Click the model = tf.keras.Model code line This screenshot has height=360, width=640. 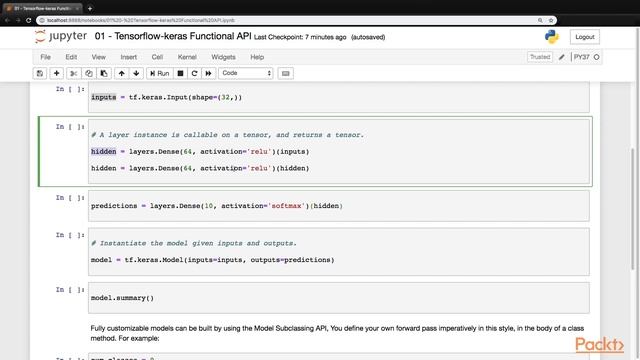[213, 260]
